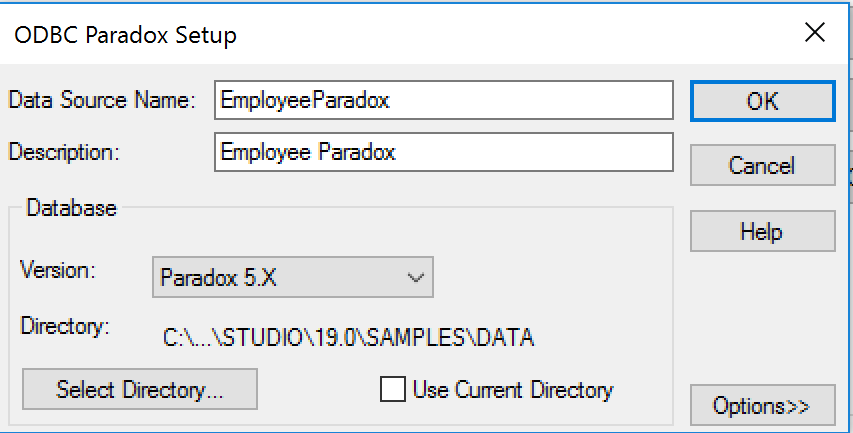Image resolution: width=853 pixels, height=433 pixels.
Task: Click the 'Data Source Name:' label
Action: [x=102, y=100]
